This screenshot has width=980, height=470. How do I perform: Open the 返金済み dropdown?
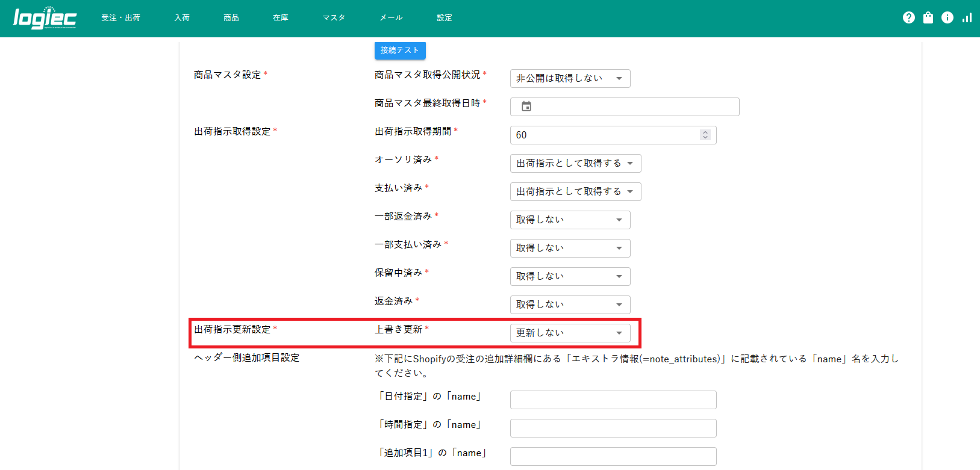(570, 305)
